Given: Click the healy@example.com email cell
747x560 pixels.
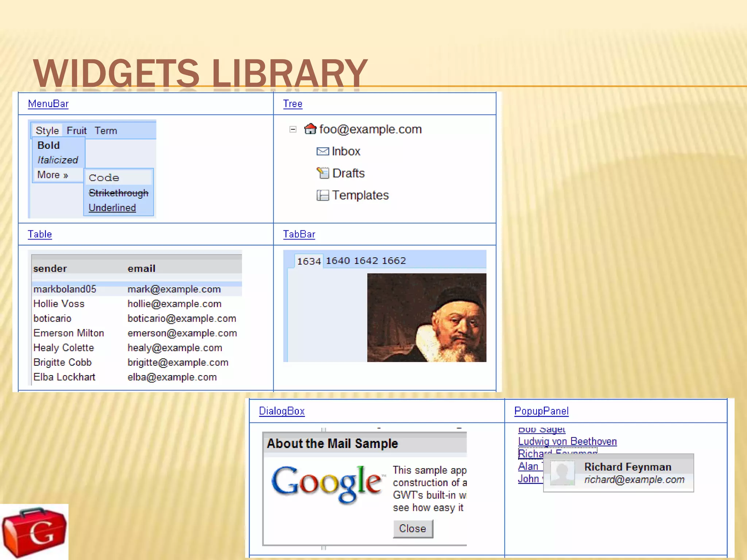Looking at the screenshot, I should point(175,348).
